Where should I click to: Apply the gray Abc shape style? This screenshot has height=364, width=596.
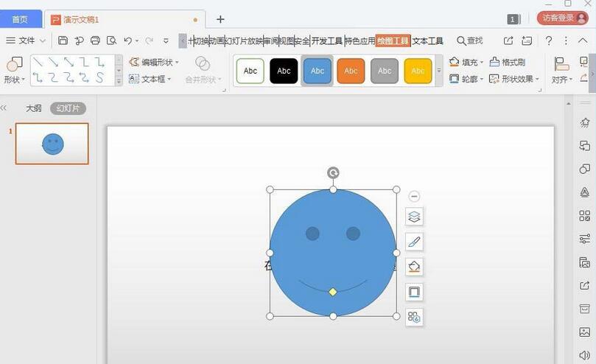(x=385, y=71)
